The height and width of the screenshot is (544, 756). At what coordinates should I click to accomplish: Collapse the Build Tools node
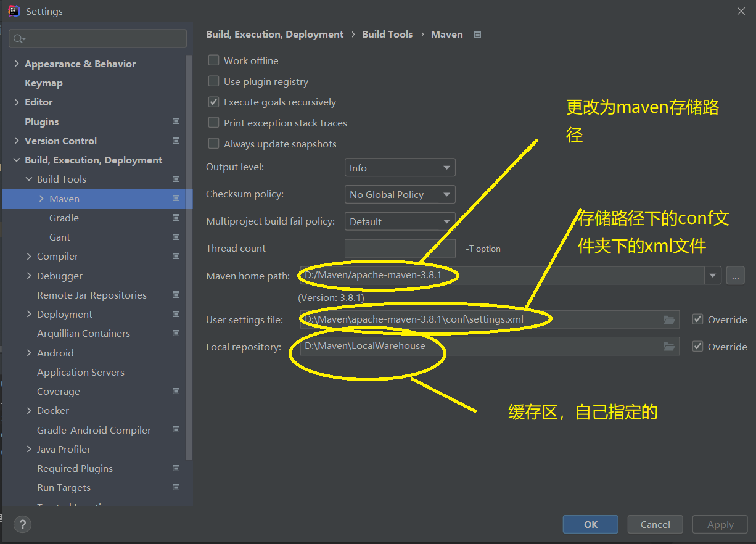point(29,179)
